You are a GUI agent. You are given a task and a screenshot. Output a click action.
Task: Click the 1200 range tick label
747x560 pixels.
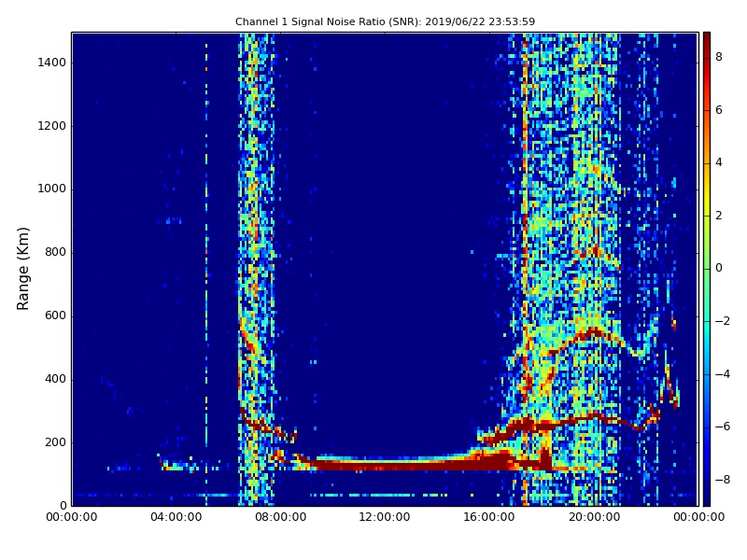(52, 126)
